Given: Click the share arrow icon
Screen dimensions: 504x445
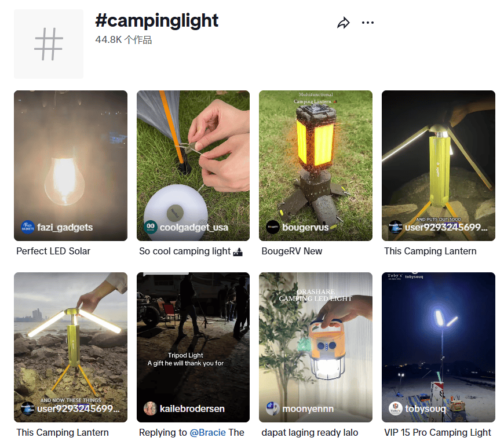Looking at the screenshot, I should point(344,23).
